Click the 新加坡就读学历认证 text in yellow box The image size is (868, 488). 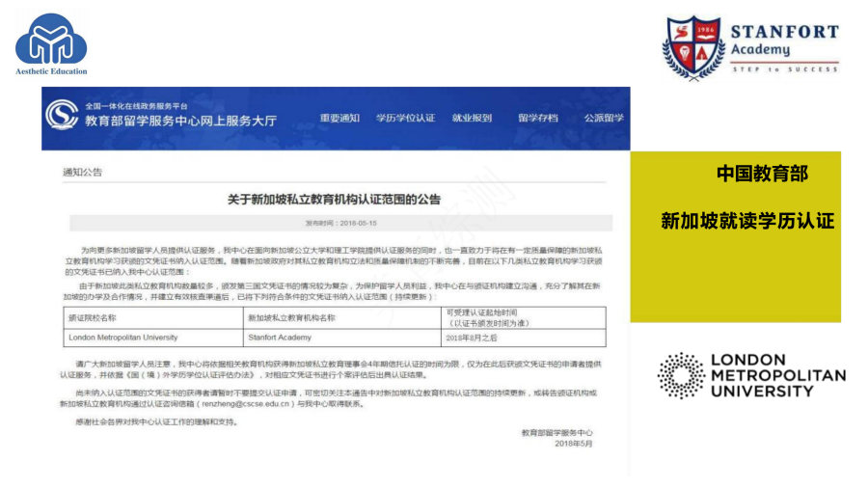[747, 221]
